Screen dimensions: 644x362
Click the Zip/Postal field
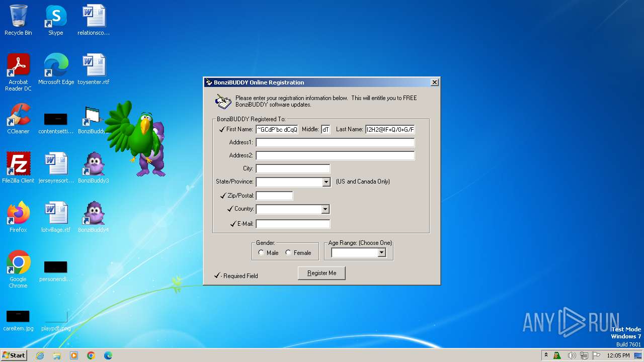(x=274, y=196)
